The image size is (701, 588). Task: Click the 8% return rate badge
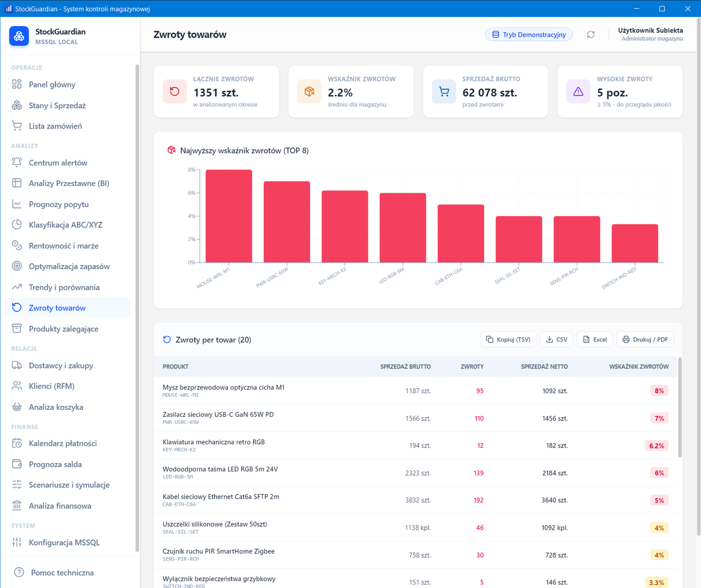659,391
